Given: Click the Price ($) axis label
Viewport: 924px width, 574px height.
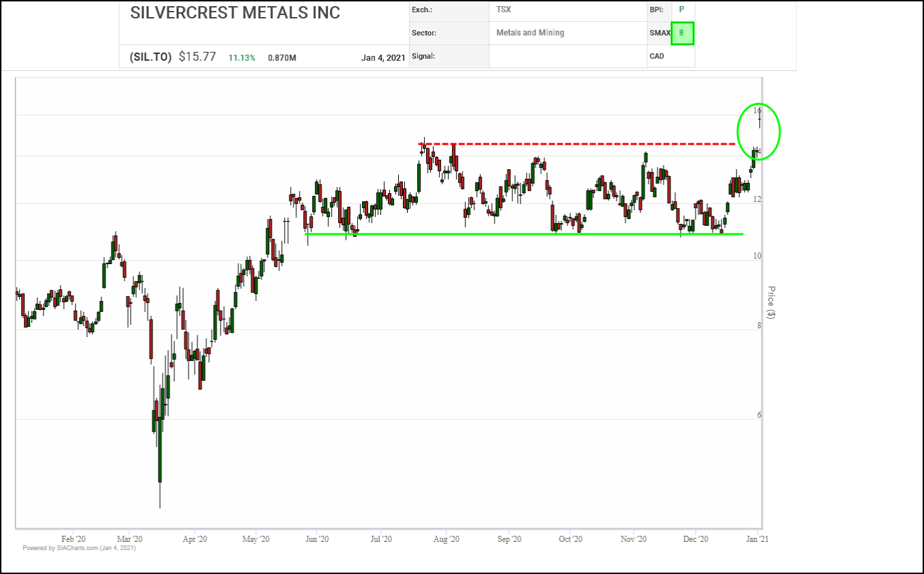Looking at the screenshot, I should (x=771, y=303).
